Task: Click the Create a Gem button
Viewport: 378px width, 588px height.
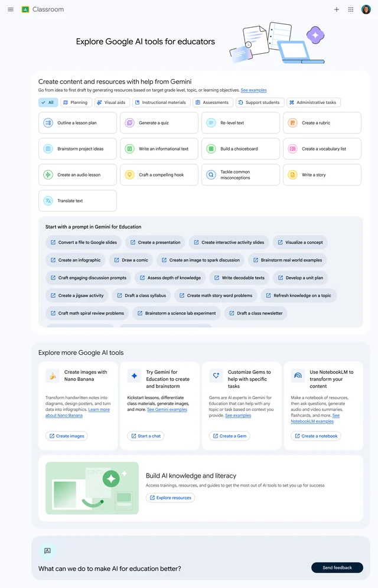Action: [x=230, y=436]
